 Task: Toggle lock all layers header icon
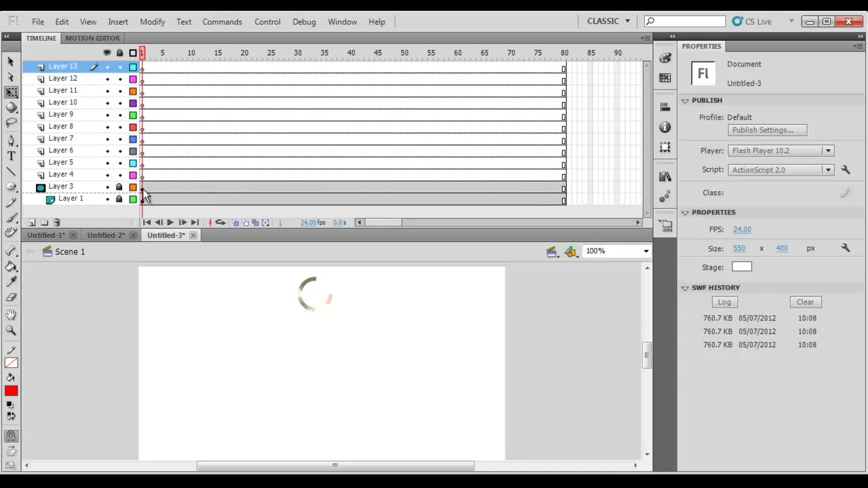tap(120, 53)
